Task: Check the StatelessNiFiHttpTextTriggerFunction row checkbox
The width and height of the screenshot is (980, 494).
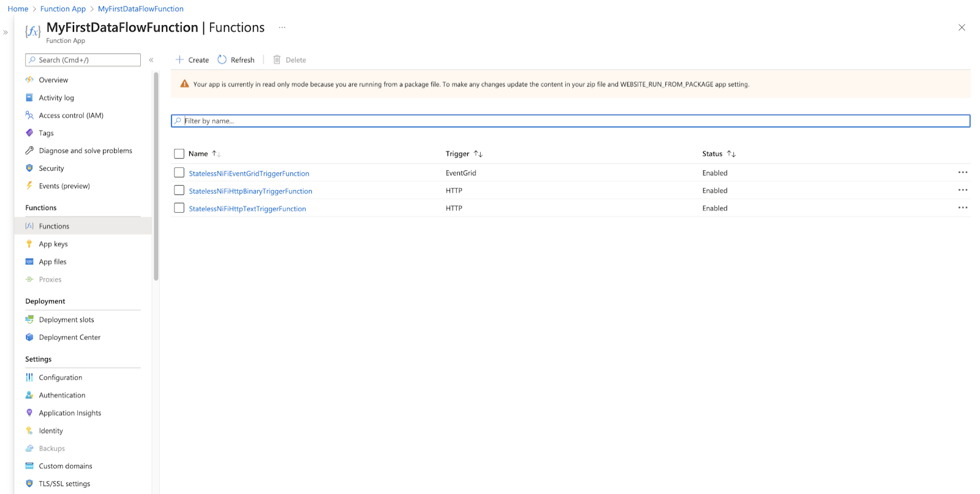Action: click(179, 208)
